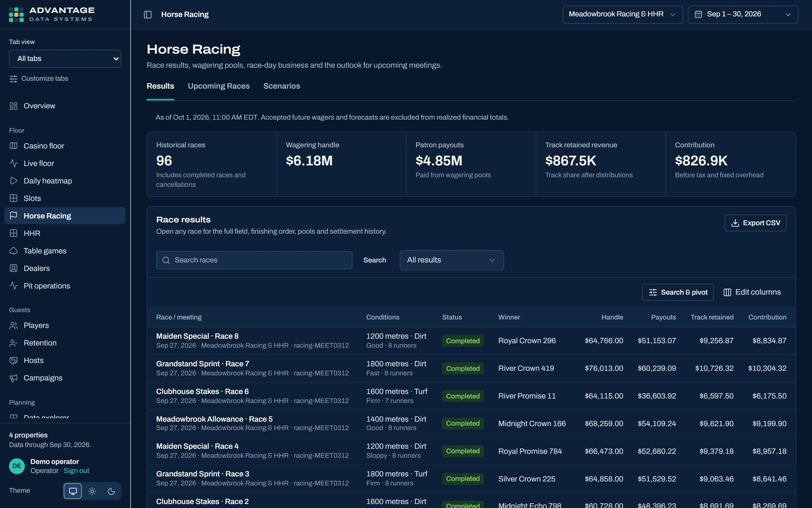Expand the All results filter dropdown
812x508 pixels.
pos(452,260)
